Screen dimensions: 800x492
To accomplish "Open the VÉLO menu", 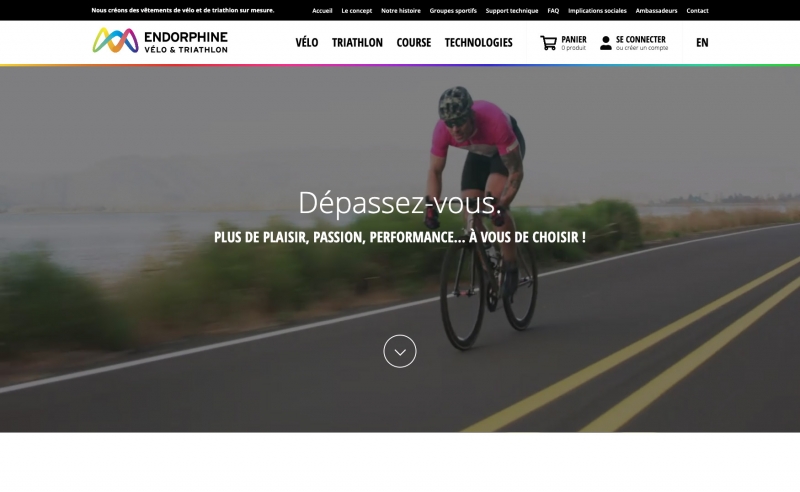I will (307, 42).
